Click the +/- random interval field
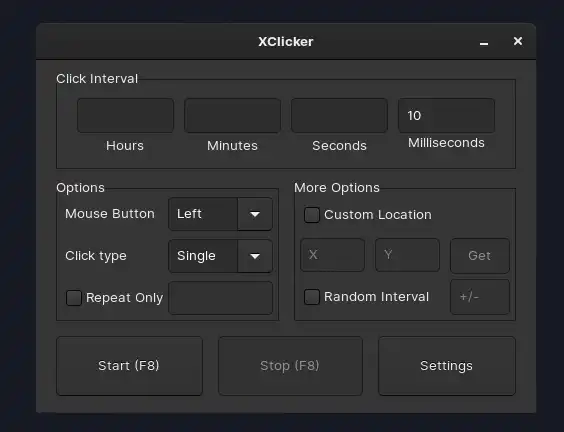 pyautogui.click(x=480, y=297)
